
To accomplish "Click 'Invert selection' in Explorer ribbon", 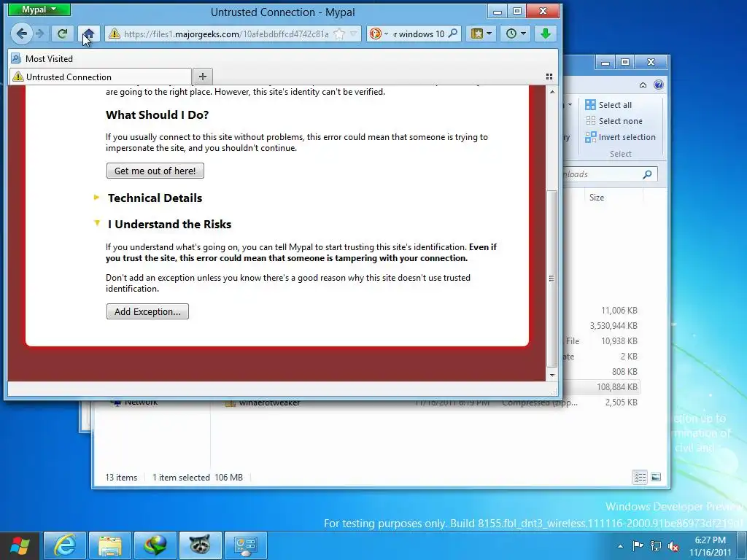I will (620, 137).
